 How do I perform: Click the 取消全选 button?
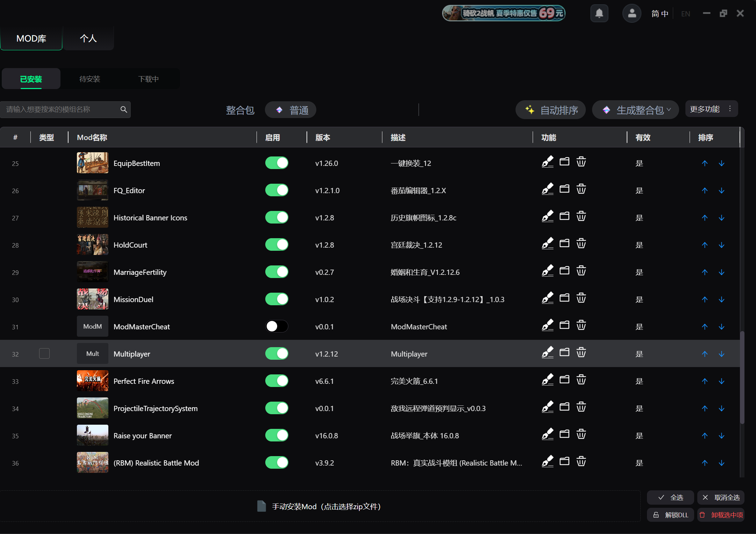pyautogui.click(x=721, y=497)
